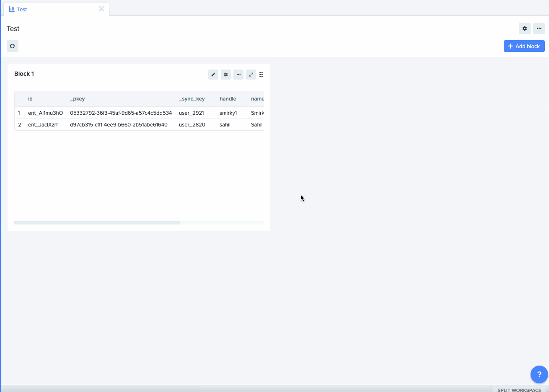Open Block 1 ellipsis more menu
This screenshot has height=392, width=549.
coord(238,75)
